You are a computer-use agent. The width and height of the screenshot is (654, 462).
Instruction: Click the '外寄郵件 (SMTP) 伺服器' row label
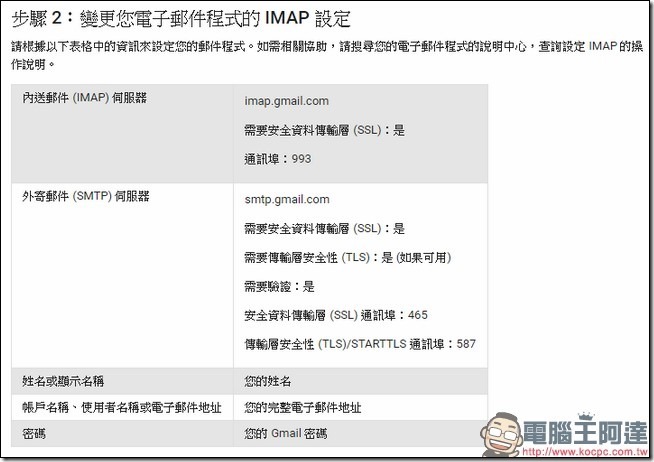(x=86, y=196)
